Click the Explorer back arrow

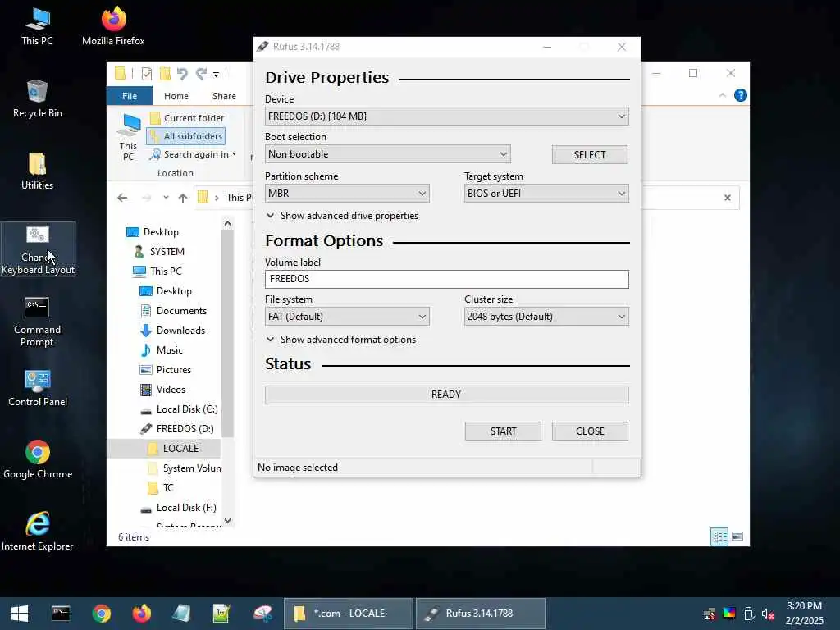(122, 198)
